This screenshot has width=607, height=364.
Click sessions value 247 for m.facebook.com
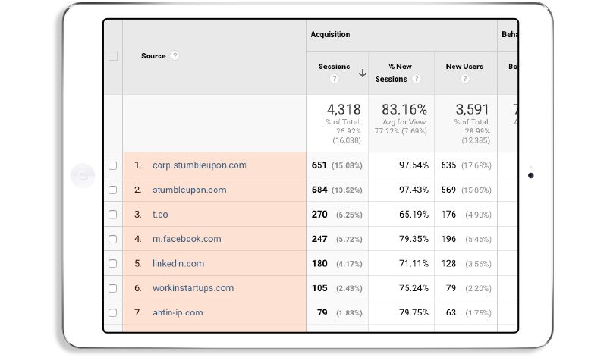pos(319,239)
